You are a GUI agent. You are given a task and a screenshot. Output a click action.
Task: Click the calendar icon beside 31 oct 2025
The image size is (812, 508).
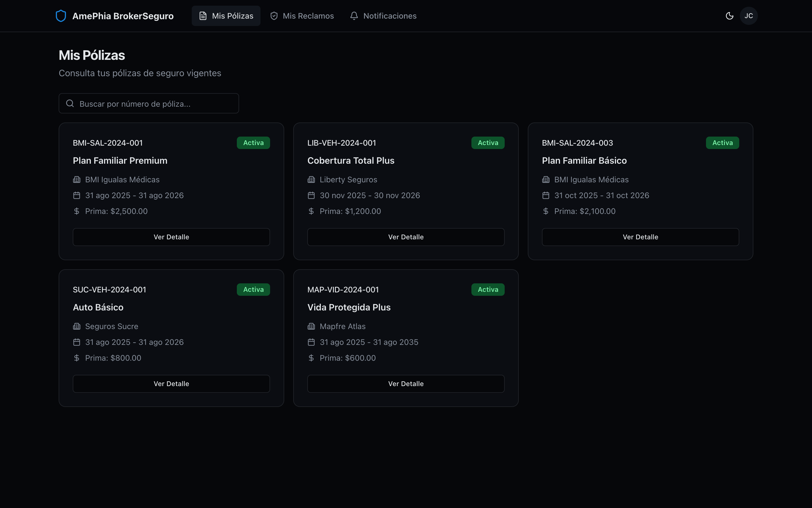(x=546, y=196)
